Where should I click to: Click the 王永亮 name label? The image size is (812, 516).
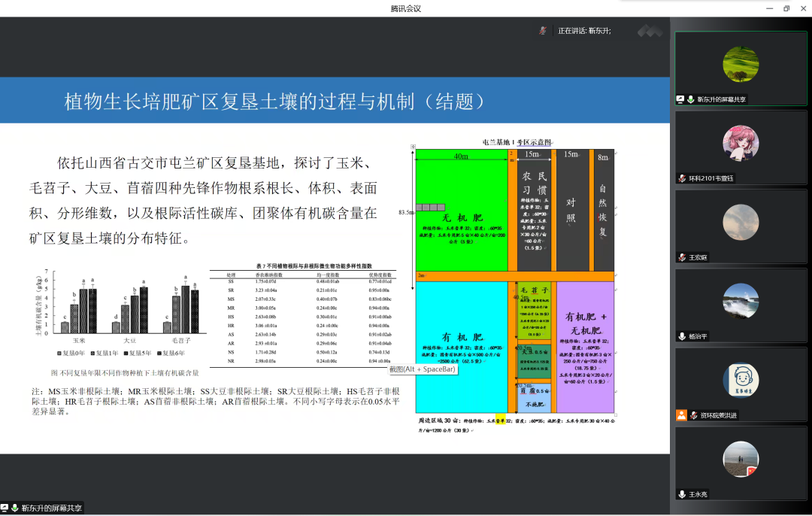(698, 494)
